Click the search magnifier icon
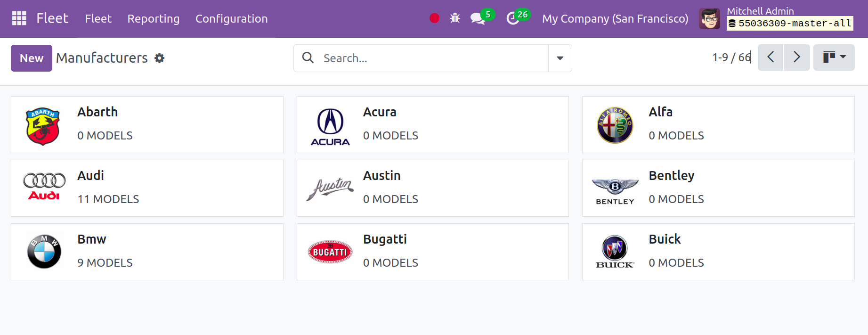The width and height of the screenshot is (868, 335). [308, 57]
